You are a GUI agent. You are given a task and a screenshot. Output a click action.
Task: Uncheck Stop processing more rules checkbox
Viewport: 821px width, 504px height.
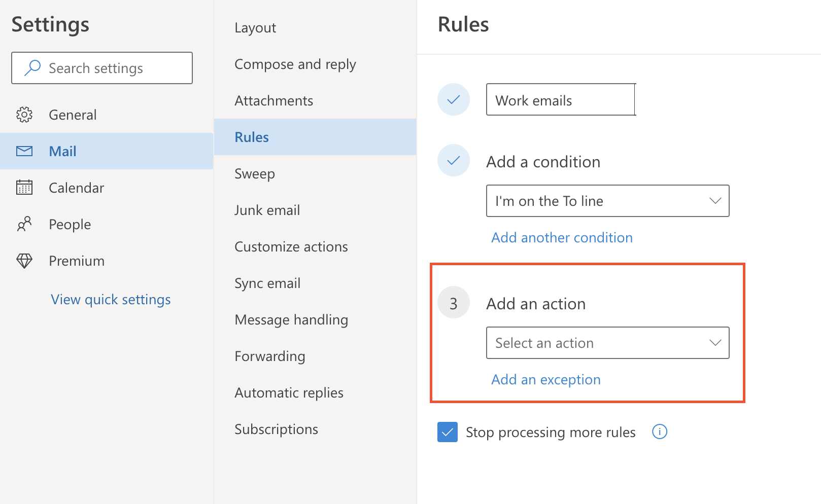(x=448, y=432)
